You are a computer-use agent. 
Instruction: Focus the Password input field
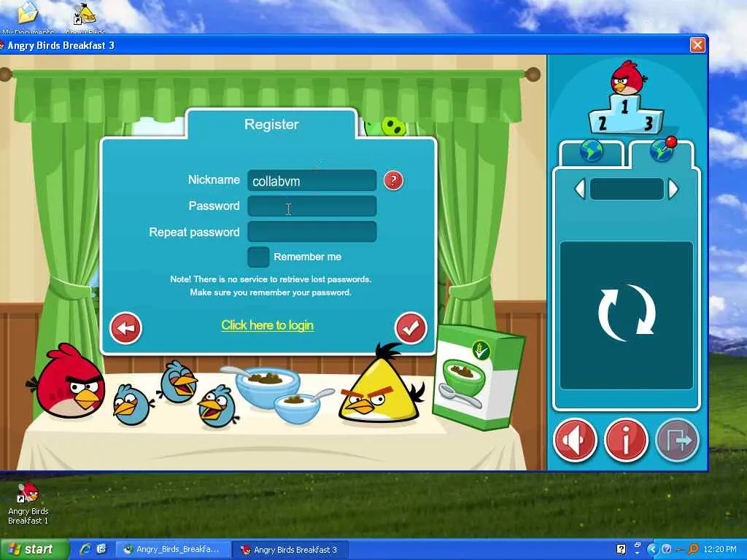pyautogui.click(x=312, y=206)
